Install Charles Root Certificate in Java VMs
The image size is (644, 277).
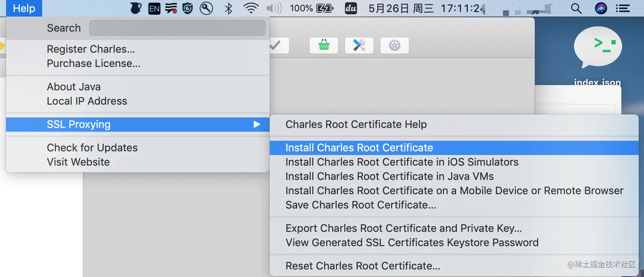pyautogui.click(x=454, y=176)
